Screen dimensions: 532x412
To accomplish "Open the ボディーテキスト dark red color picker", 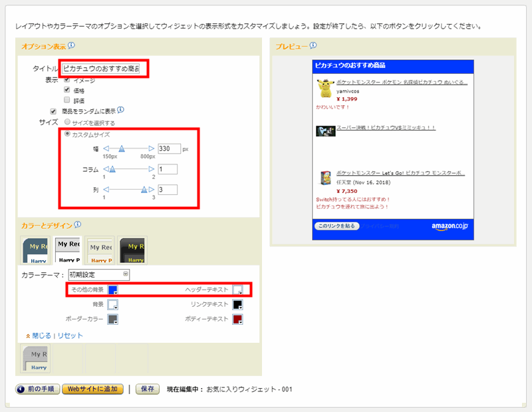I will [x=237, y=319].
